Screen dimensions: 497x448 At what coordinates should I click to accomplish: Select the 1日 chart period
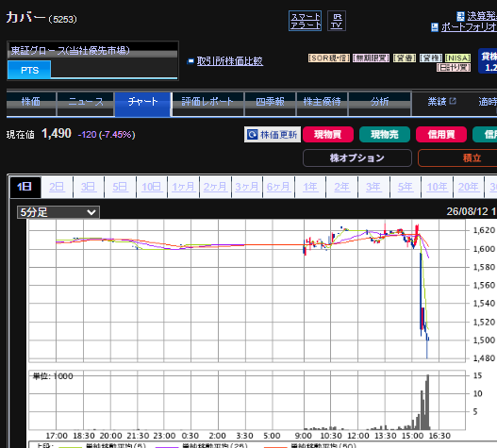(25, 187)
